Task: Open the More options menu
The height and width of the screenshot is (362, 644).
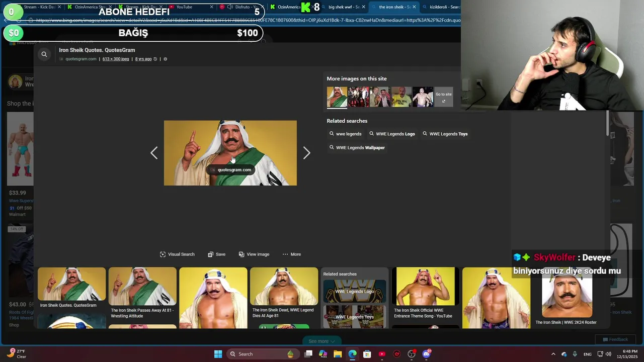Action: click(x=292, y=254)
